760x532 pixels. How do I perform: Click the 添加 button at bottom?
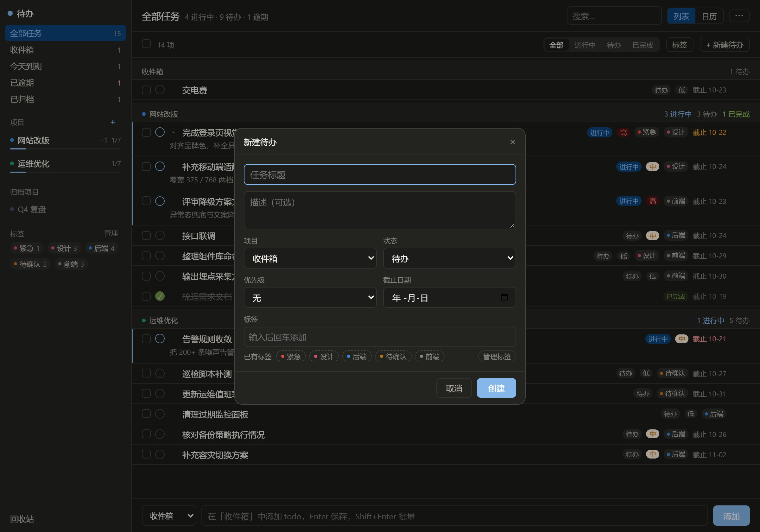tap(731, 516)
